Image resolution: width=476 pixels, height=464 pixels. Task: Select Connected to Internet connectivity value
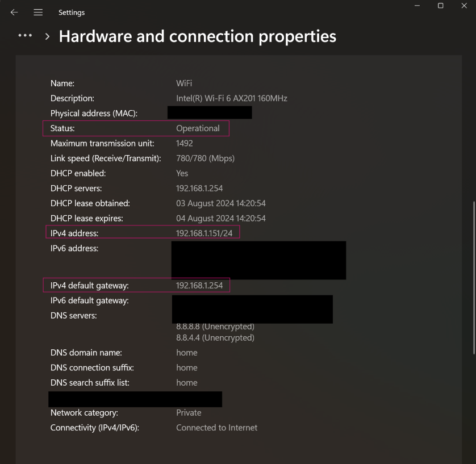[217, 428]
